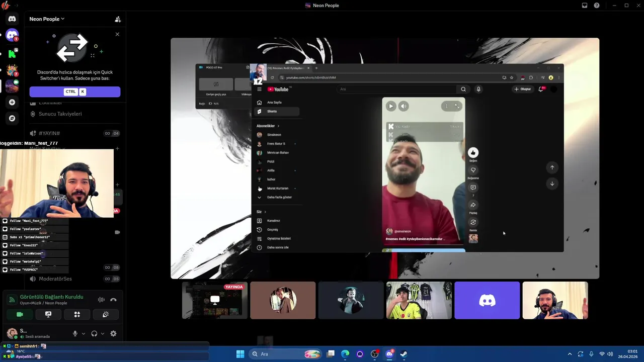This screenshot has height=362, width=644.
Task: Toggle noise suppression waveform icon
Action: [x=101, y=300]
